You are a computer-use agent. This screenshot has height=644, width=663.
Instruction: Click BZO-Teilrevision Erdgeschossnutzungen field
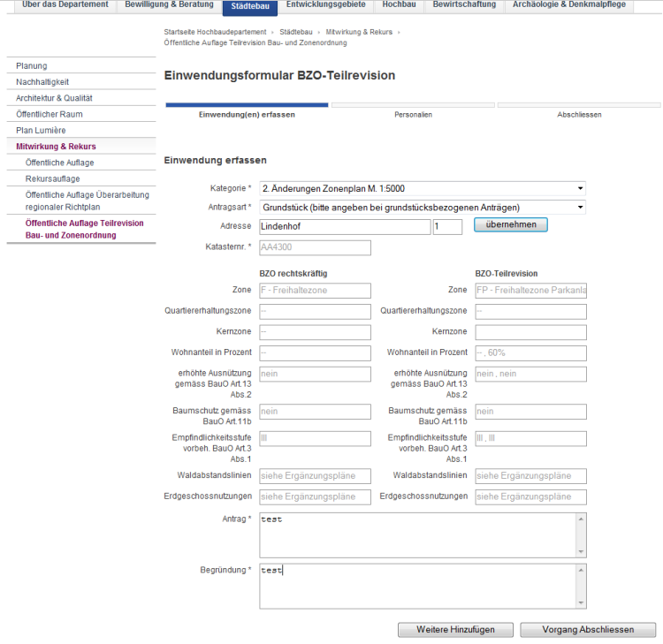tap(530, 497)
